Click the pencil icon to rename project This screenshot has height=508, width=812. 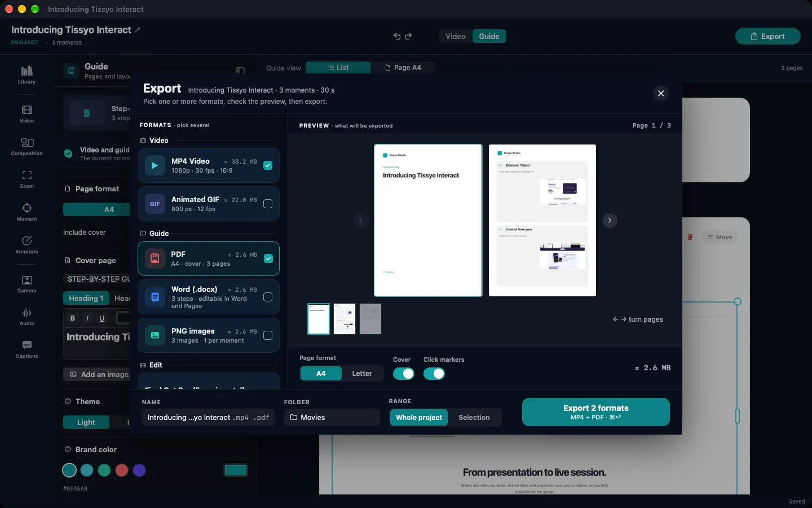(138, 30)
